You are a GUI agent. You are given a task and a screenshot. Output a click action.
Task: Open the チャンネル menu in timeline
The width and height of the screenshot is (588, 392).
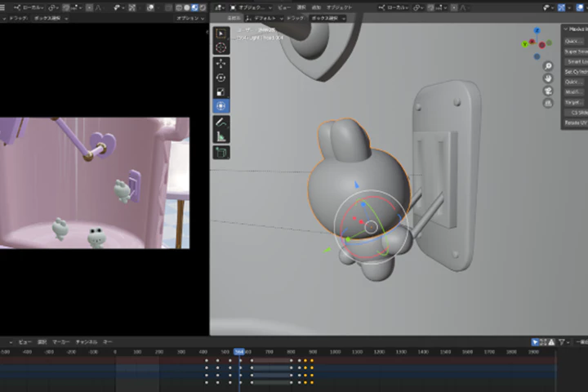[87, 341]
